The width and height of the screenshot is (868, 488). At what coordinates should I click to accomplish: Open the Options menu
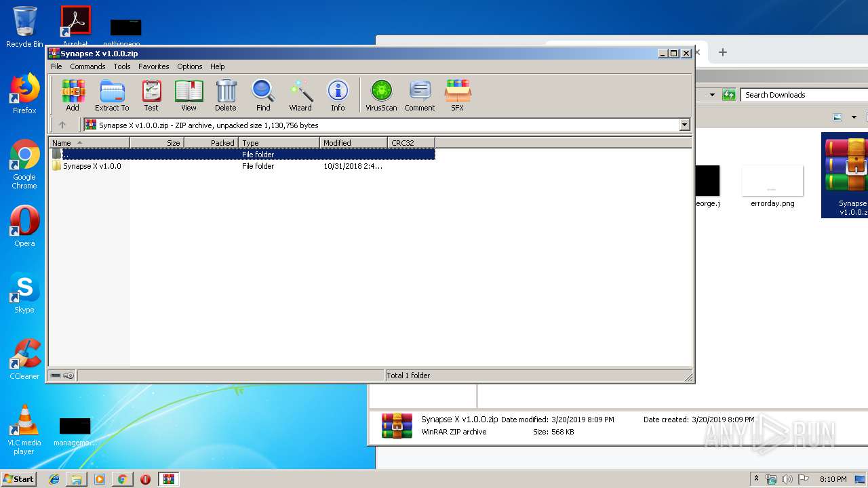coord(190,66)
